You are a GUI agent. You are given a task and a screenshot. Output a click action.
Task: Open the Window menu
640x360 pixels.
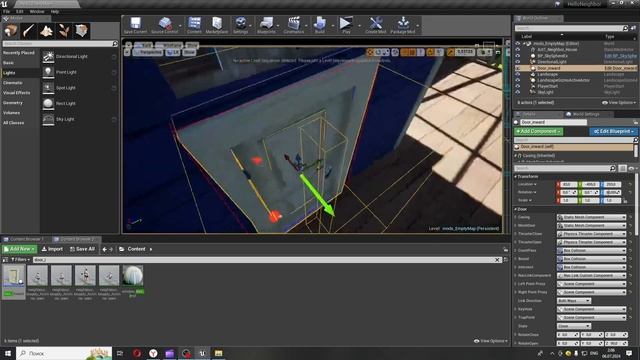click(x=37, y=11)
